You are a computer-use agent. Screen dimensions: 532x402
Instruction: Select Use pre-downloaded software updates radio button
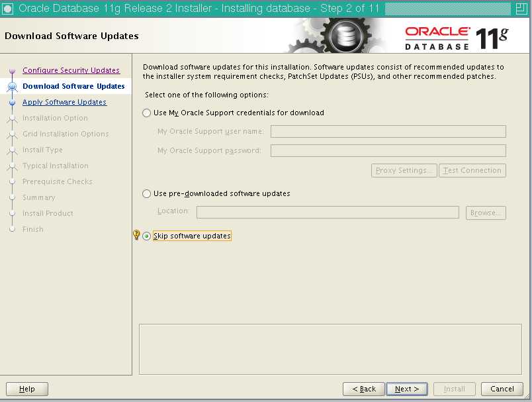tap(147, 194)
